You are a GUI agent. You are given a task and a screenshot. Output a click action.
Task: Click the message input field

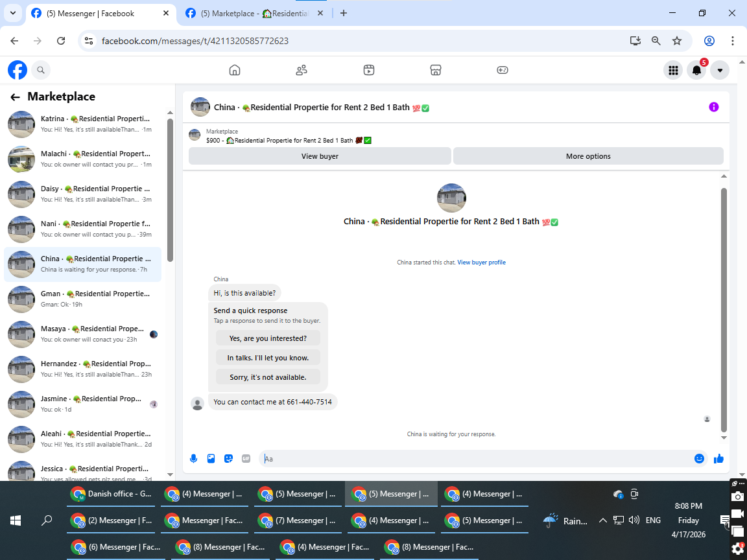[x=477, y=459]
